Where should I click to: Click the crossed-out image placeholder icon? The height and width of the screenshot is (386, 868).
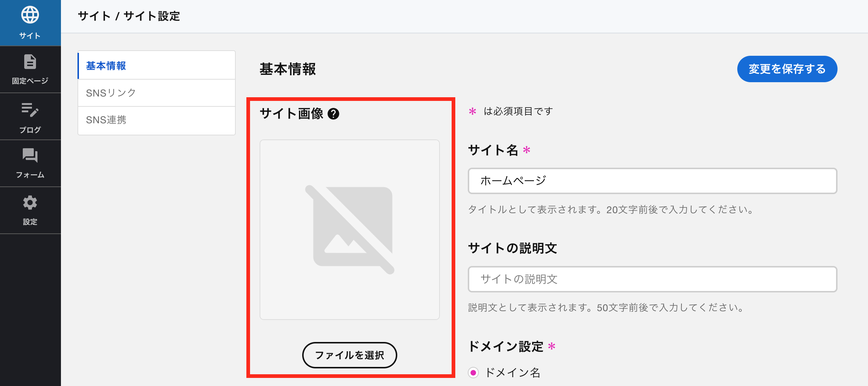[x=350, y=230]
